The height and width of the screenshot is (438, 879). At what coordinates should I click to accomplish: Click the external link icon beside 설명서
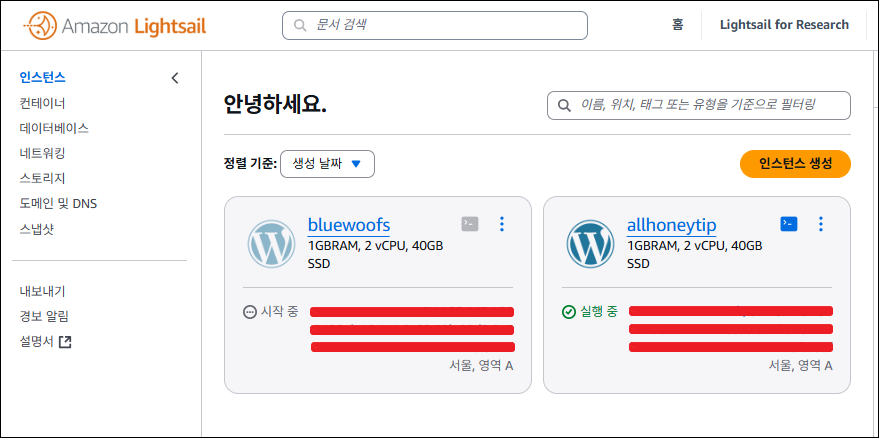click(x=66, y=342)
